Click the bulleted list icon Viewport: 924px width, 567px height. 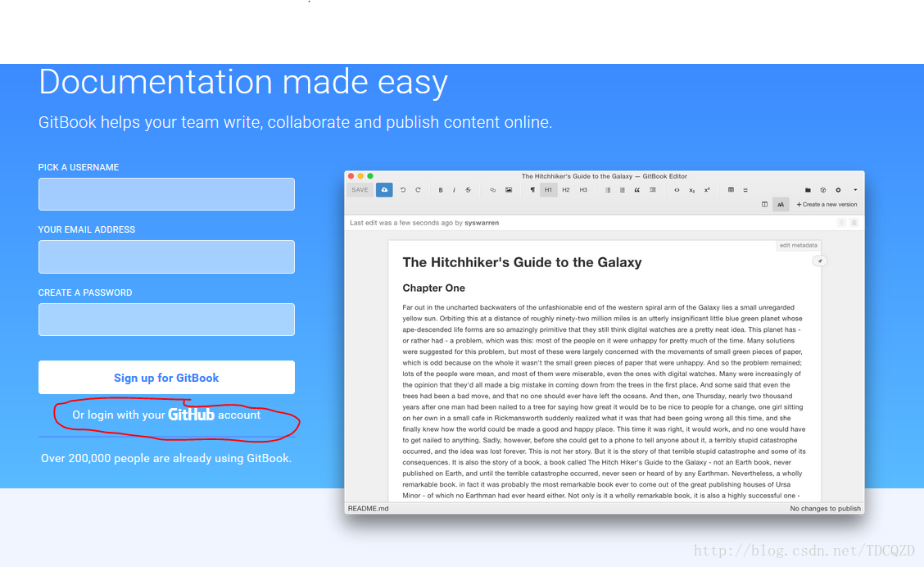(608, 190)
